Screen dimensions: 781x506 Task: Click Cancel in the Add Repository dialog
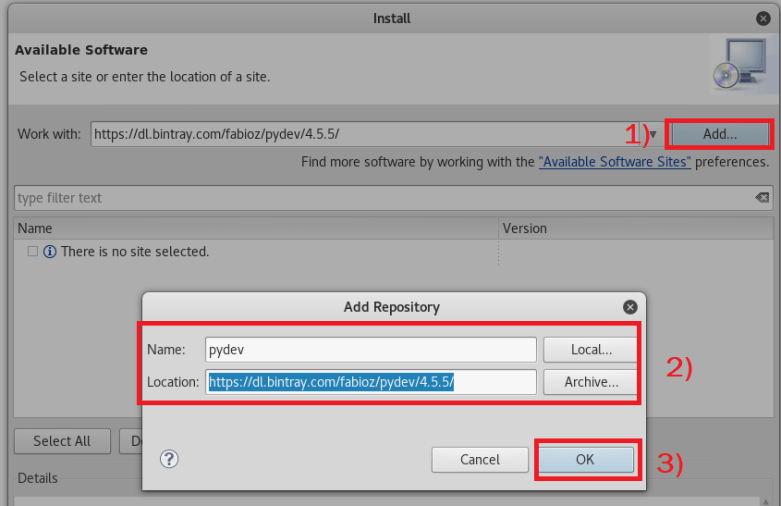[480, 459]
